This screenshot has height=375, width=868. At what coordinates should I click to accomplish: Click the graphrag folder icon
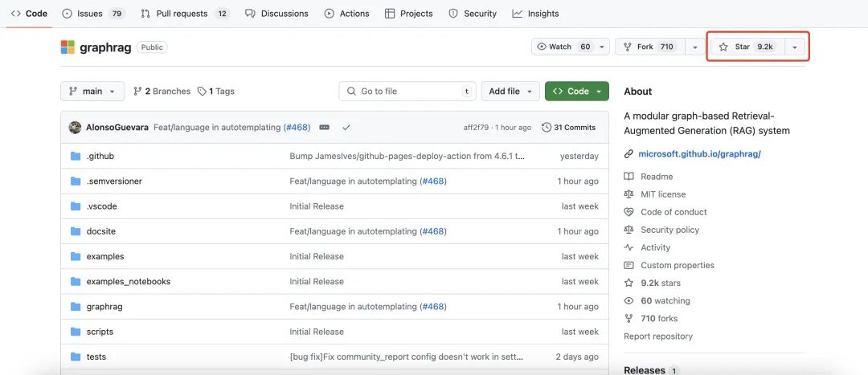[x=76, y=307]
